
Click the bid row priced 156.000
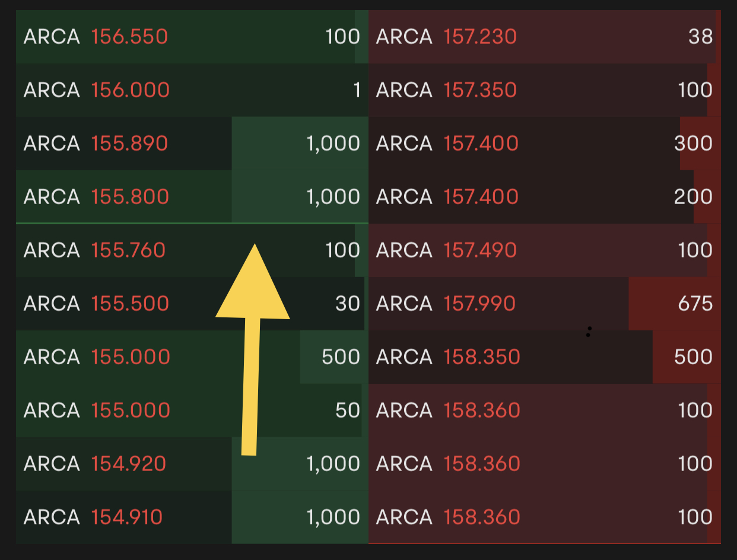tap(192, 90)
